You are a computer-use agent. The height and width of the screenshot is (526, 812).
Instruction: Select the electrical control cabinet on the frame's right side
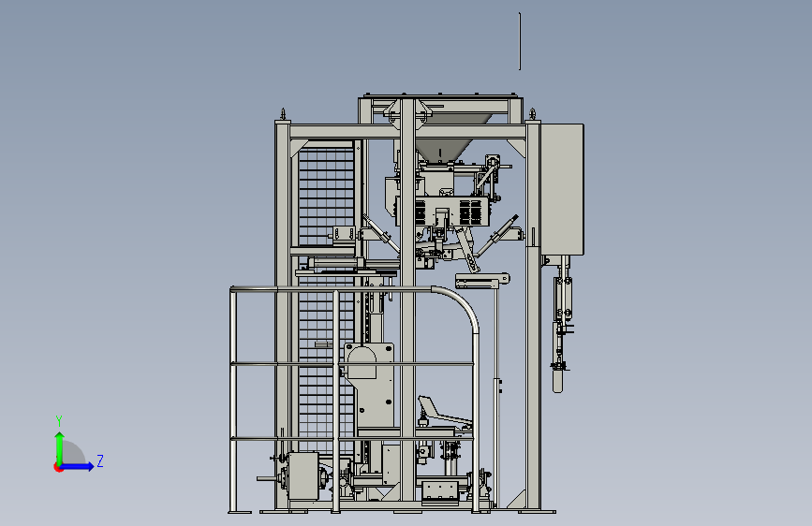[x=562, y=189]
